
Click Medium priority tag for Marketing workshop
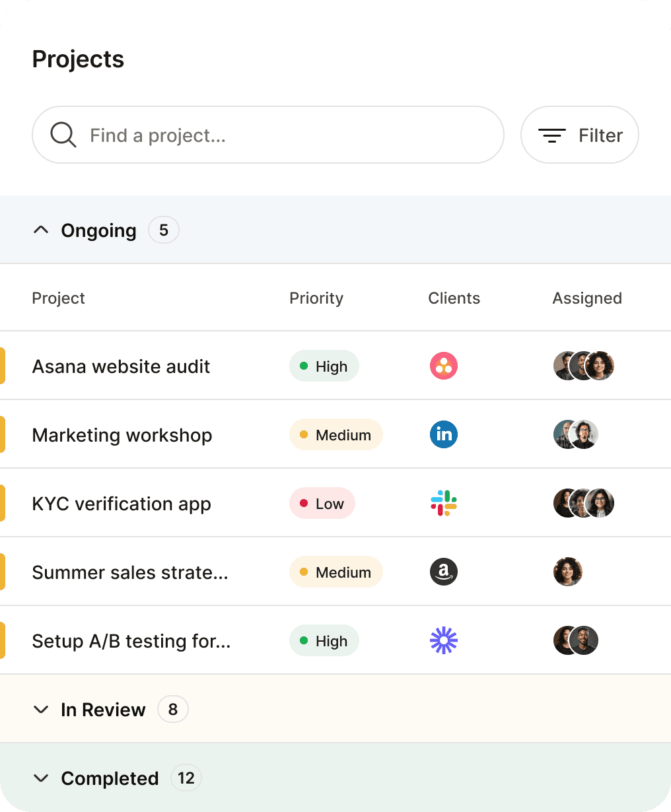tap(336, 434)
